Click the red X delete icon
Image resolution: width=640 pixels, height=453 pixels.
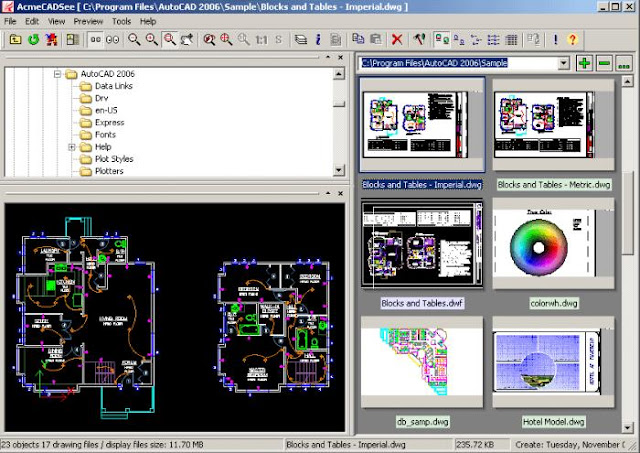pos(397,40)
